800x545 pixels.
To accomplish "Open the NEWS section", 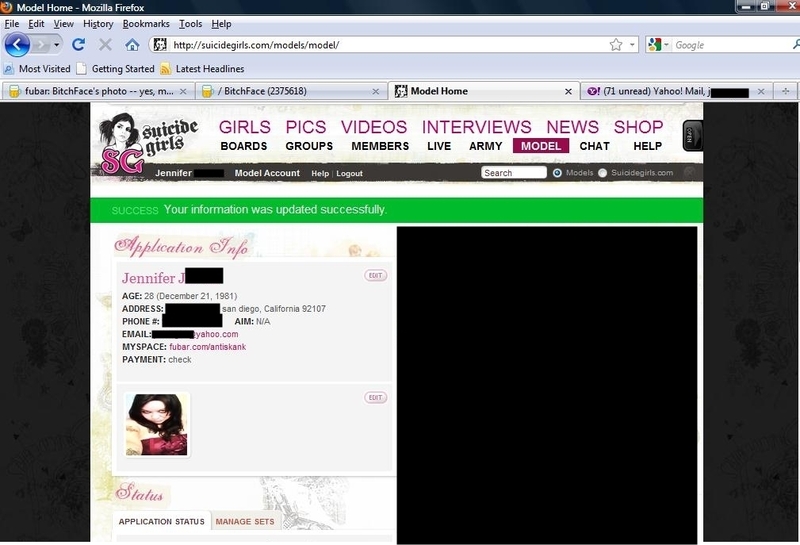I will pos(572,127).
